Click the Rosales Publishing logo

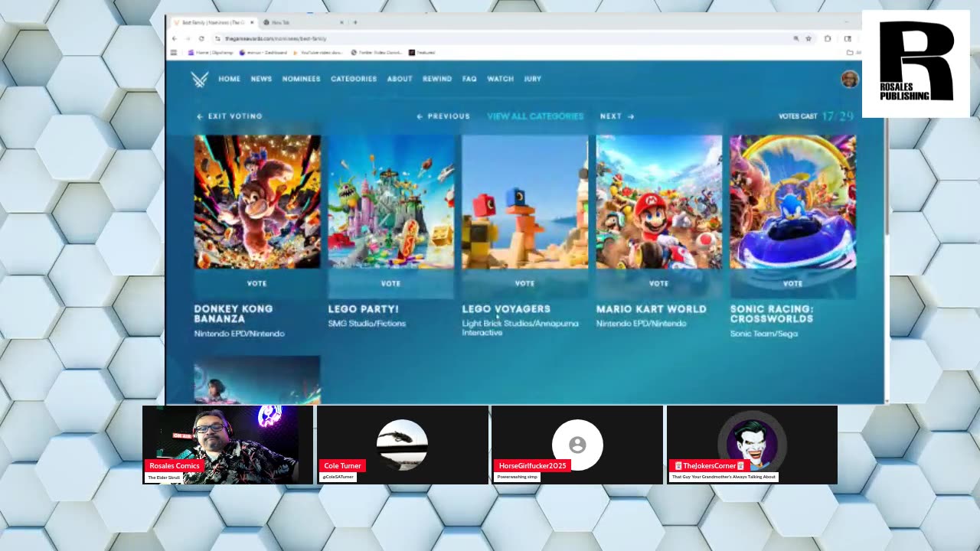(916, 64)
